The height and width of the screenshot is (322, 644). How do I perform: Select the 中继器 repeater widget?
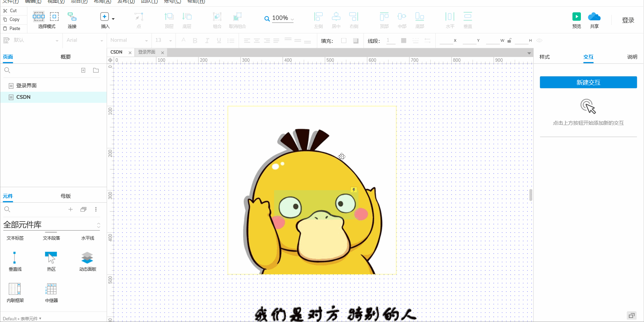coord(51,293)
